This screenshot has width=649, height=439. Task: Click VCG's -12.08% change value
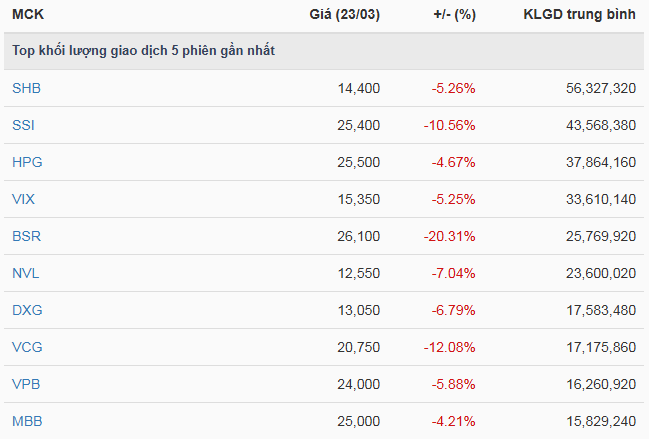(x=450, y=347)
